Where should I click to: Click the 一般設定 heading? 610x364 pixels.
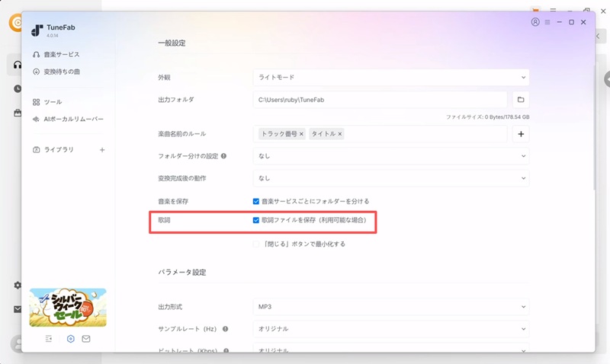pyautogui.click(x=172, y=43)
